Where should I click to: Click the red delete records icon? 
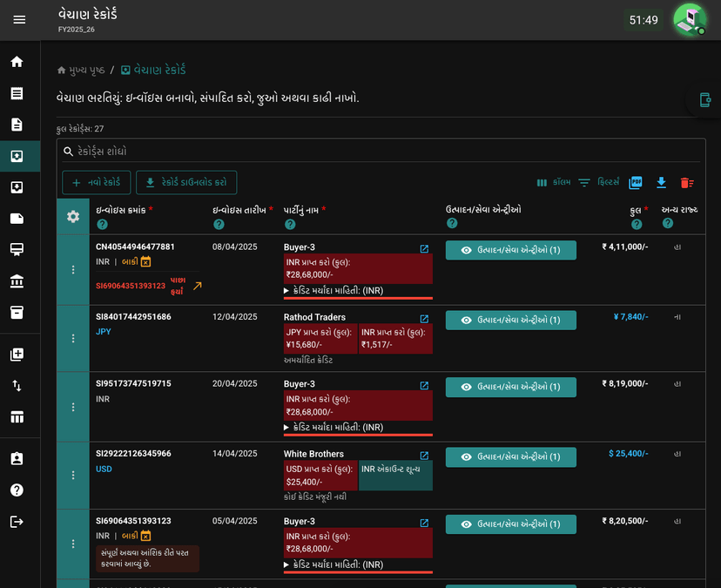(x=687, y=183)
